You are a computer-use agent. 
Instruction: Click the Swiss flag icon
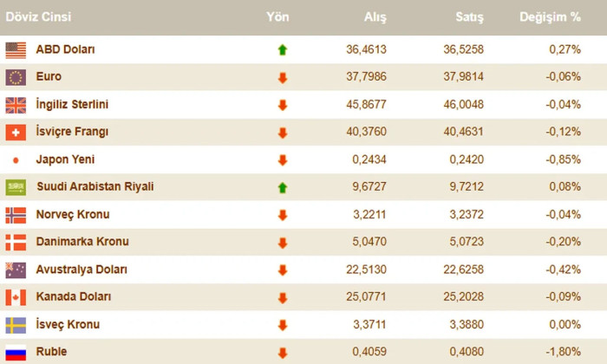pyautogui.click(x=16, y=133)
